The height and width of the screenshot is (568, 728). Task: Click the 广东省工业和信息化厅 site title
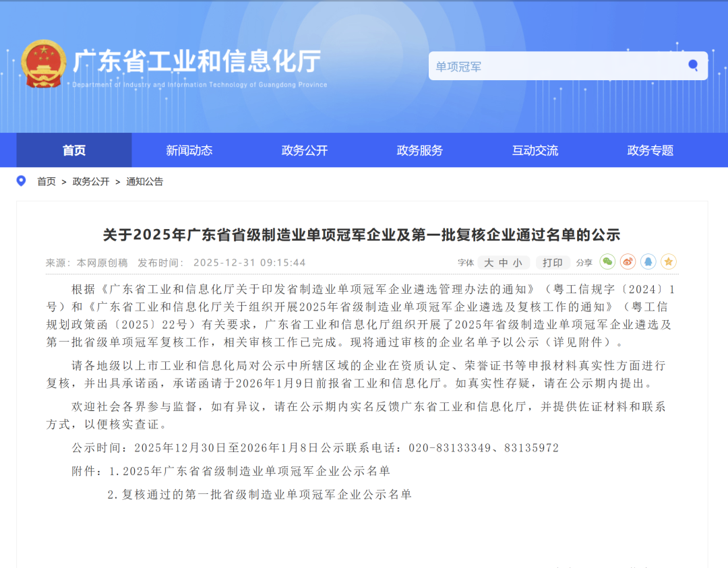click(x=197, y=61)
